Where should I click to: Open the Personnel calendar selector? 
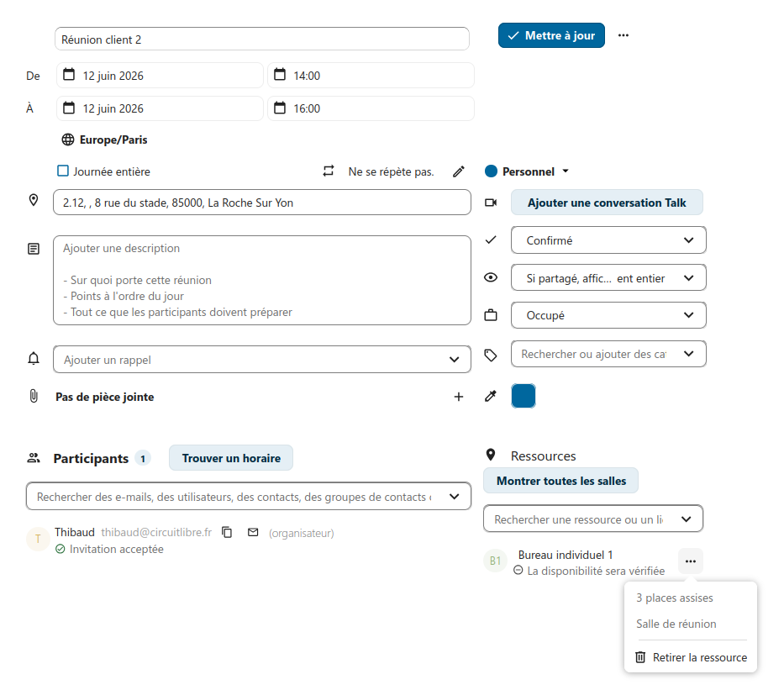click(x=527, y=171)
